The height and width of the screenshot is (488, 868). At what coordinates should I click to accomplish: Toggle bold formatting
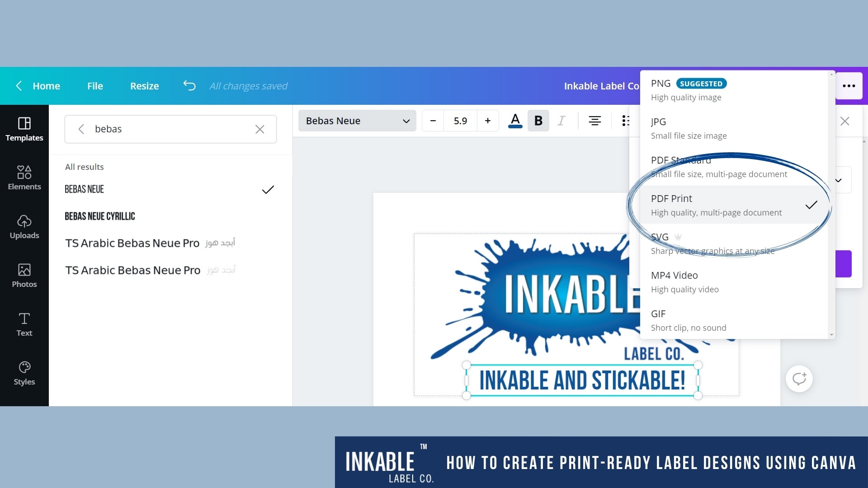(538, 121)
